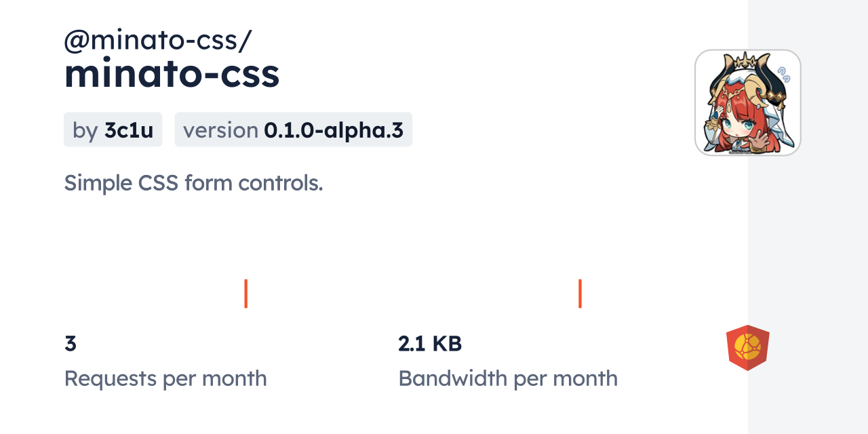This screenshot has height=434, width=868.
Task: Click the @minato-css/ scope name
Action: 157,41
